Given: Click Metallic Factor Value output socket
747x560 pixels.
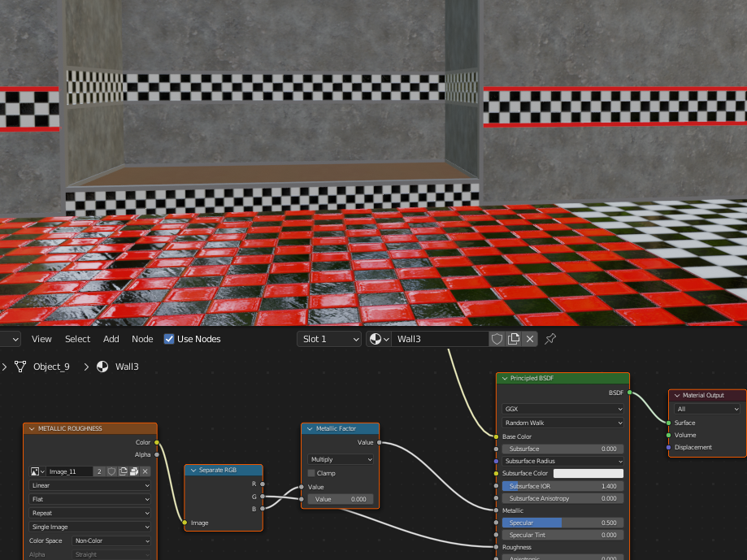Looking at the screenshot, I should (x=380, y=442).
